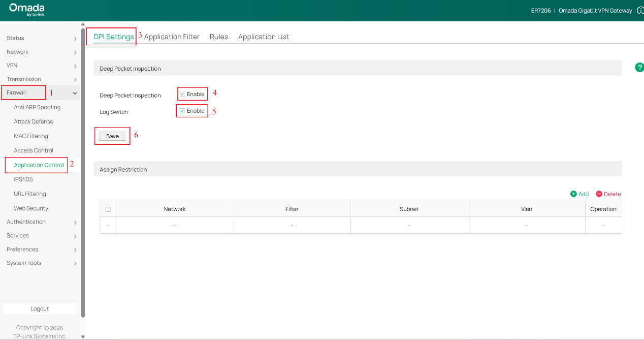Viewport: 644px width, 340px height.
Task: Open the URL Filtering page
Action: tap(29, 194)
